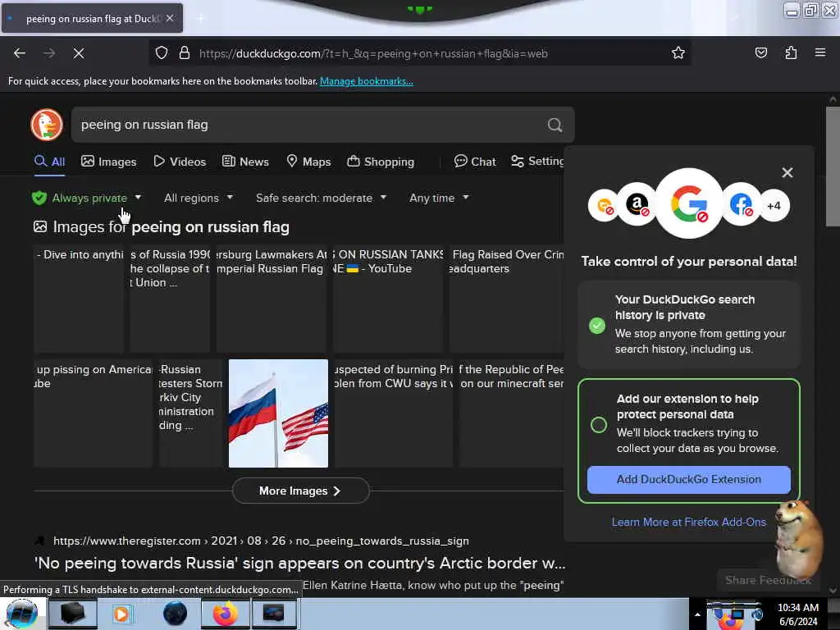Click the 'ON RUSSIAN TANKS - YouTube' image tile
Image resolution: width=840 pixels, height=630 pixels.
(x=388, y=299)
